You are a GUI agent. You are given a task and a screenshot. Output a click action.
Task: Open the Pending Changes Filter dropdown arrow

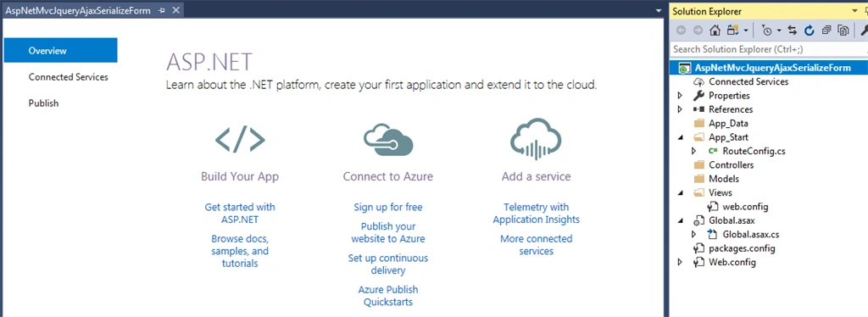(x=780, y=31)
